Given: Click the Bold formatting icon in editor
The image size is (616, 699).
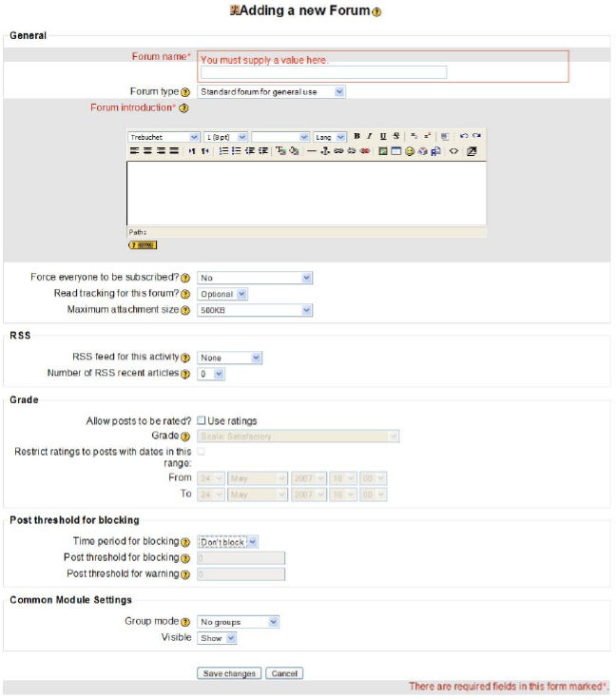Looking at the screenshot, I should 356,137.
